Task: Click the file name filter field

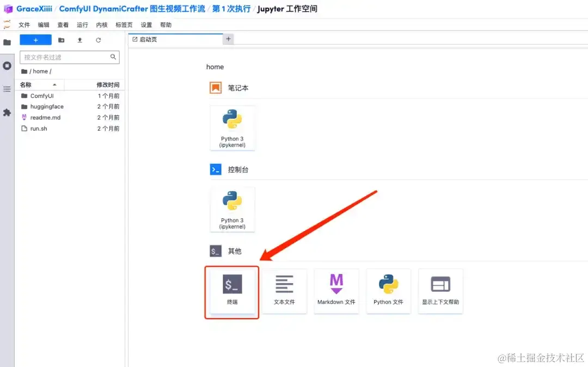Action: [x=69, y=57]
